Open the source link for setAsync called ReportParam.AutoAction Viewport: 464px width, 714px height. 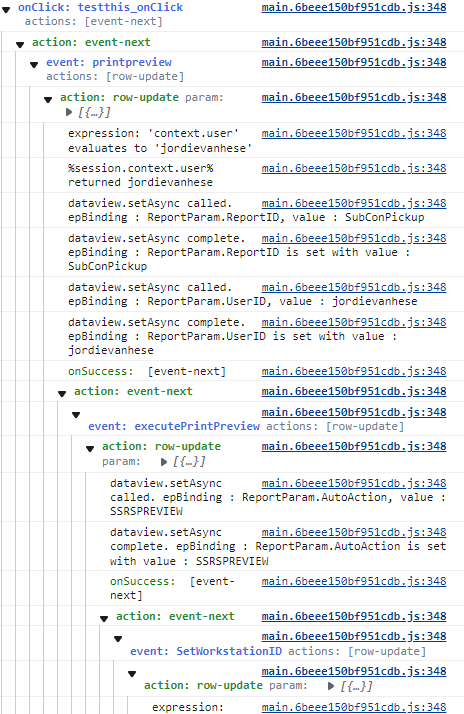354,484
